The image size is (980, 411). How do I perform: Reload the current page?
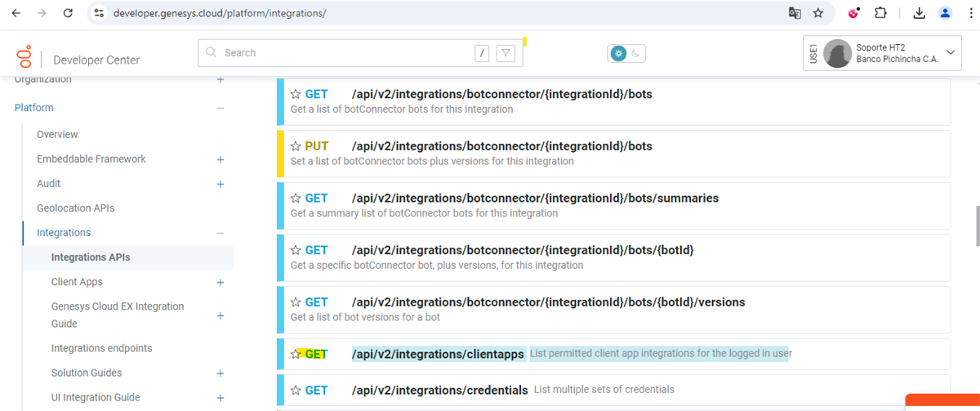[x=68, y=13]
